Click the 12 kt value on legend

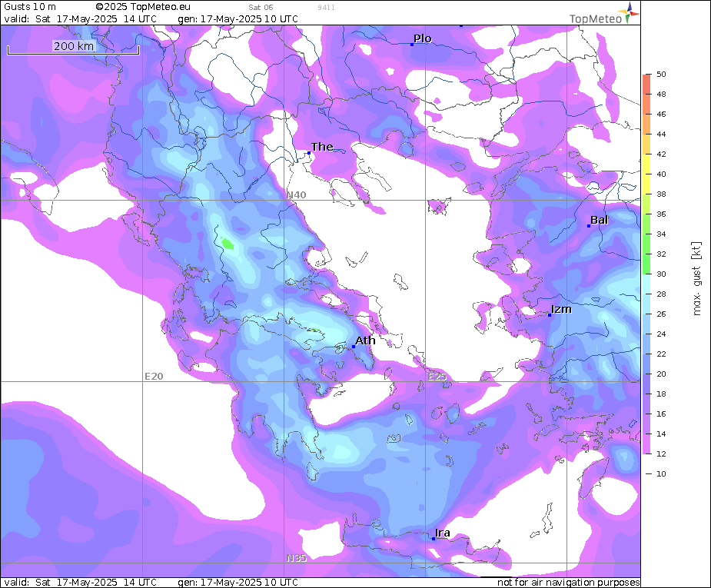pyautogui.click(x=661, y=453)
